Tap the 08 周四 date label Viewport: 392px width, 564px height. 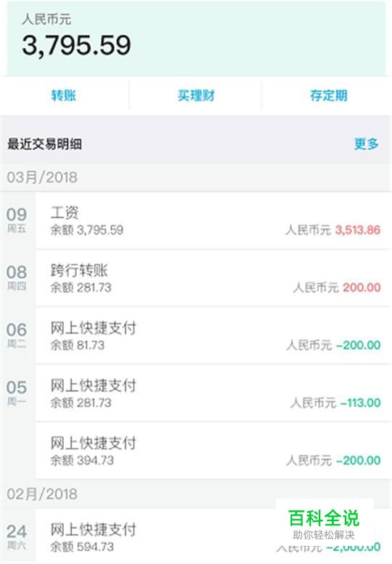(17, 277)
